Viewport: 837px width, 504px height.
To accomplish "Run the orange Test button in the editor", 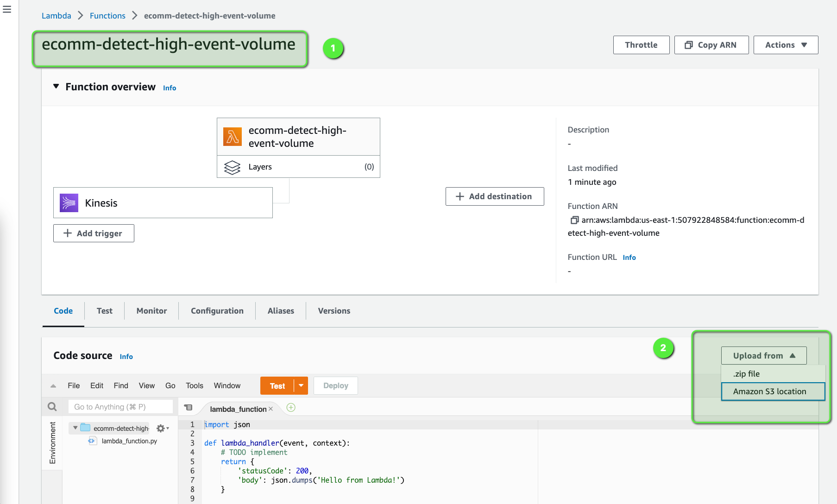I will point(277,386).
